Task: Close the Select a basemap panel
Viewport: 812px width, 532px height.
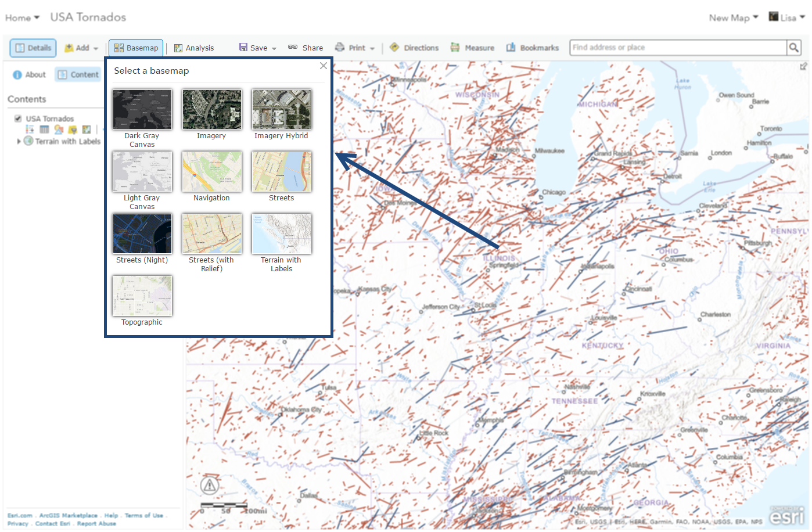Action: tap(324, 66)
